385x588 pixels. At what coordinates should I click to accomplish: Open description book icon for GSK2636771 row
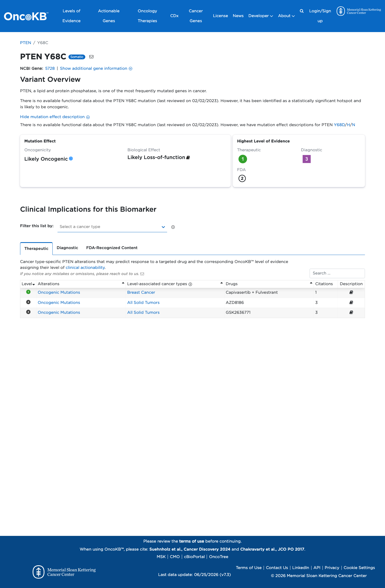pyautogui.click(x=351, y=312)
